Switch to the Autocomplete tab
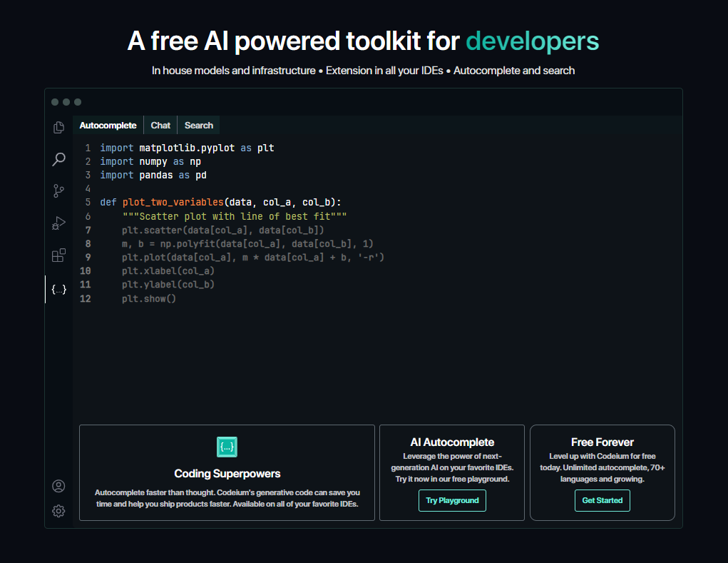The width and height of the screenshot is (728, 563). 108,126
